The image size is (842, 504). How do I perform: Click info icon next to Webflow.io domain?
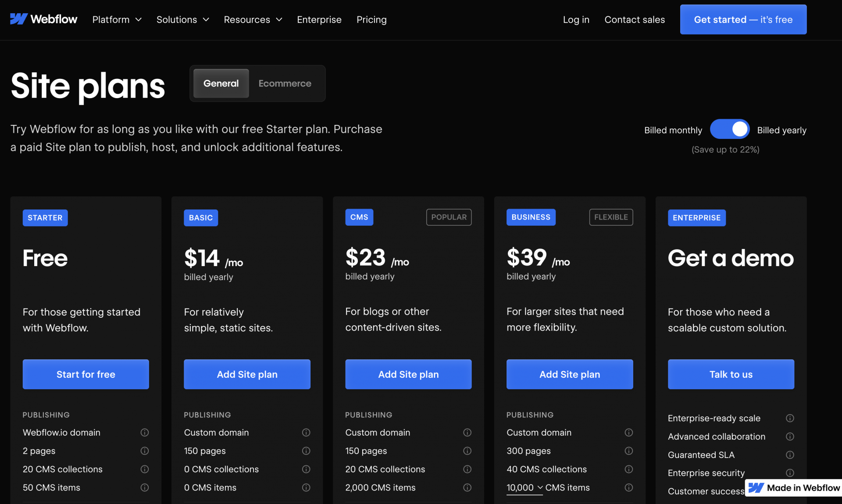point(144,433)
